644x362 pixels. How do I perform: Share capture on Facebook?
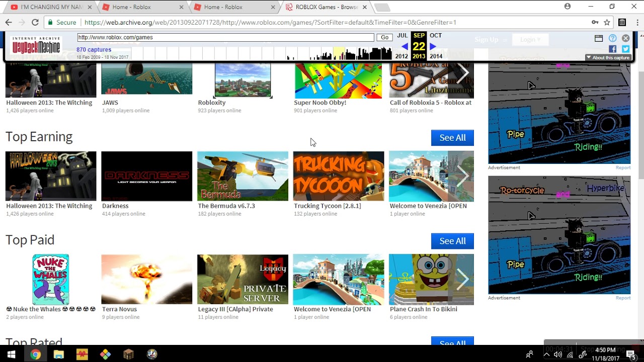point(612,49)
